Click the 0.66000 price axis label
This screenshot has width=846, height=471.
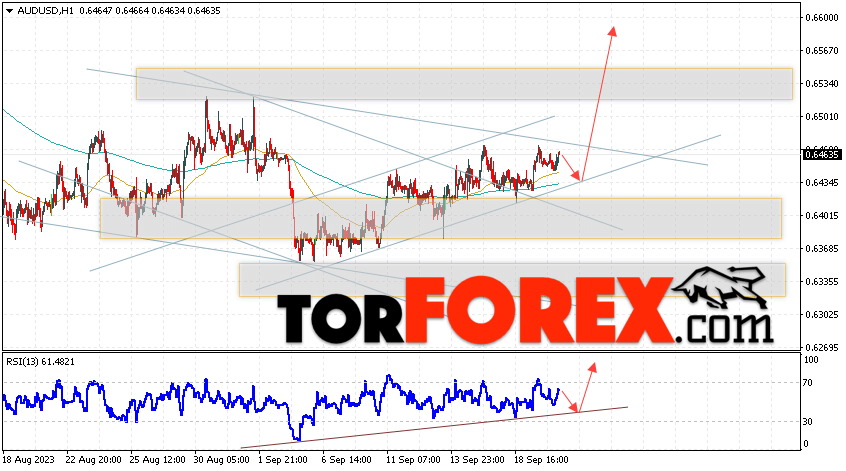point(822,18)
